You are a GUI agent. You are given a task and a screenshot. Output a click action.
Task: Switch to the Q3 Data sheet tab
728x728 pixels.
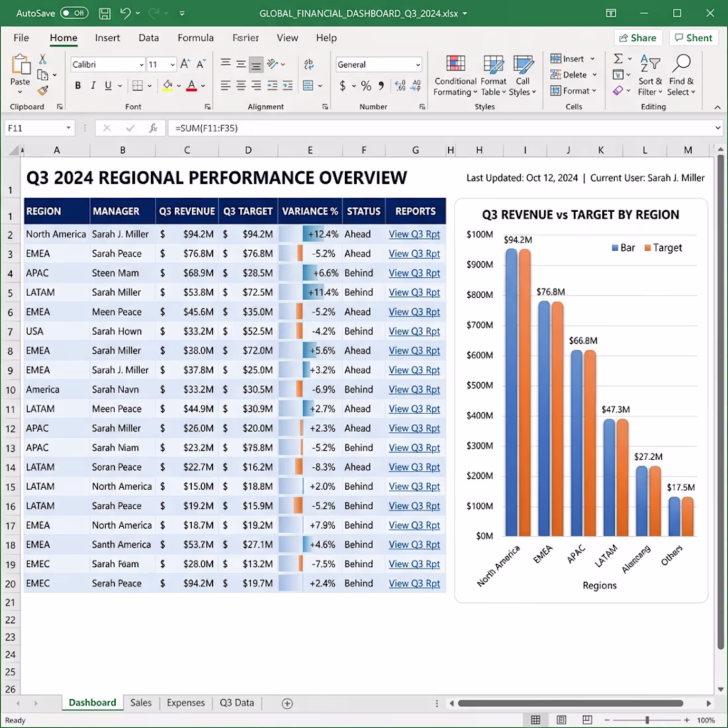click(237, 703)
